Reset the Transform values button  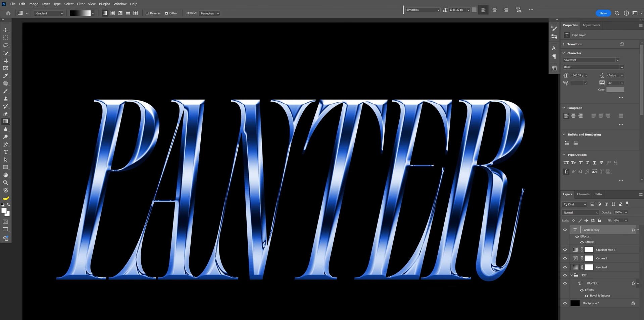coord(622,44)
